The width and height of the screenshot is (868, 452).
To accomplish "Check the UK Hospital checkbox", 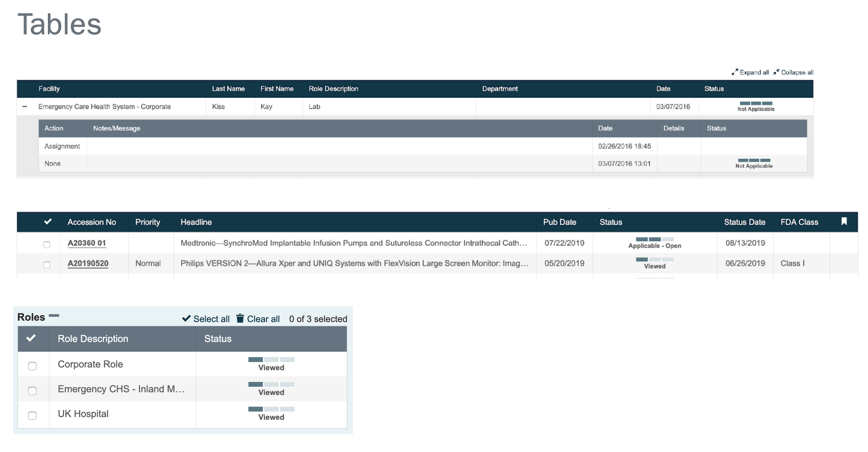I will coord(32,415).
